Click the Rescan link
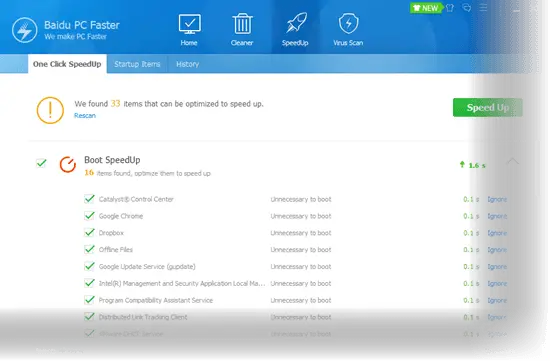Image resolution: width=550 pixels, height=361 pixels. pos(85,116)
